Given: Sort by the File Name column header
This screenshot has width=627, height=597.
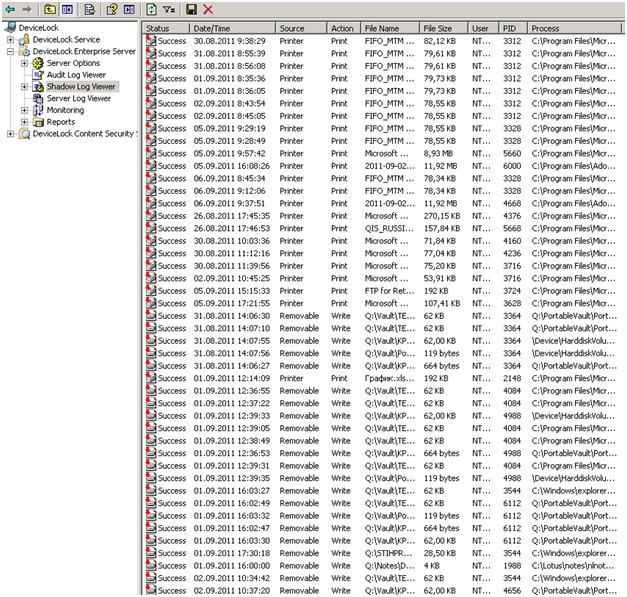Looking at the screenshot, I should pos(390,28).
